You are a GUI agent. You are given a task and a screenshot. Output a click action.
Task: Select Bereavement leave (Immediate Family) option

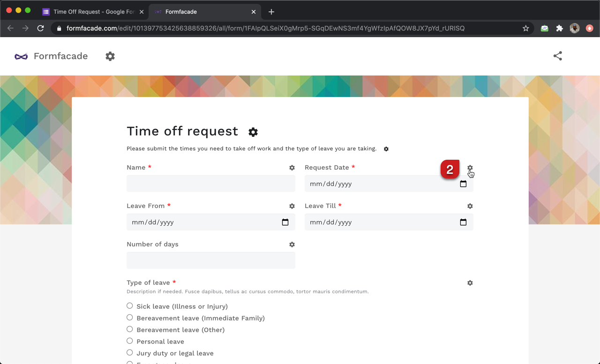coord(130,318)
